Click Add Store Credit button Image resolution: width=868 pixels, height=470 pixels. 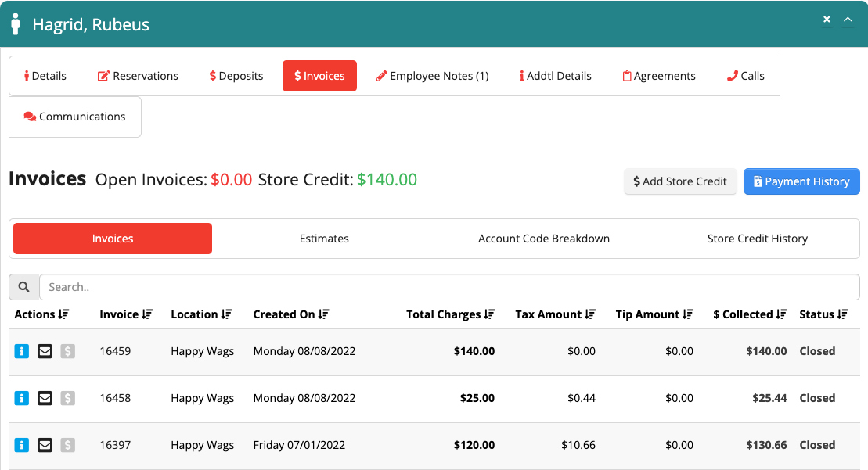coord(680,181)
